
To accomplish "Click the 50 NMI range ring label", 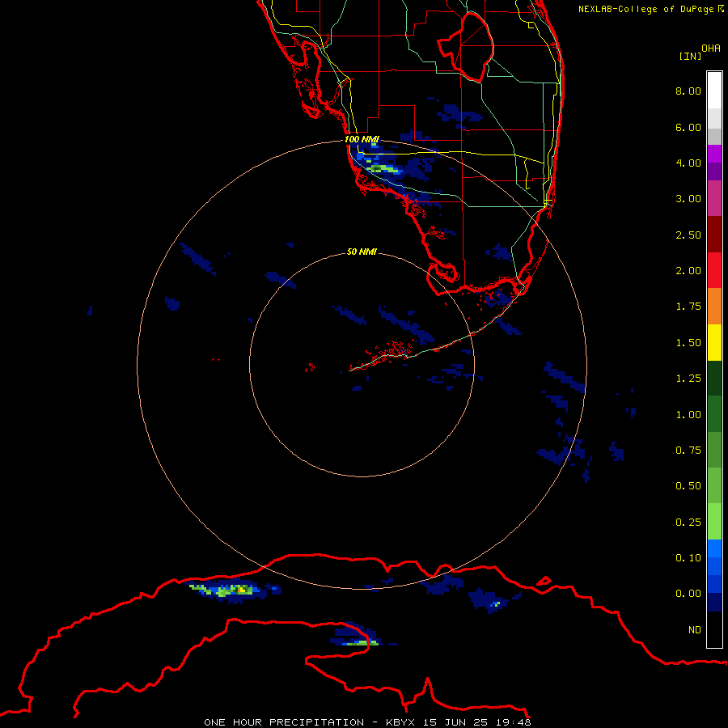I will (362, 252).
